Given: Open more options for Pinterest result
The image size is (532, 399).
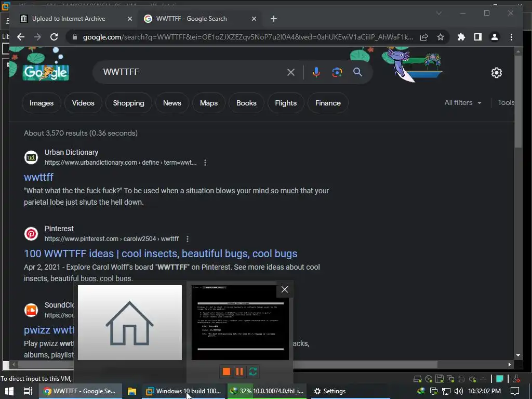Looking at the screenshot, I should coord(187,239).
